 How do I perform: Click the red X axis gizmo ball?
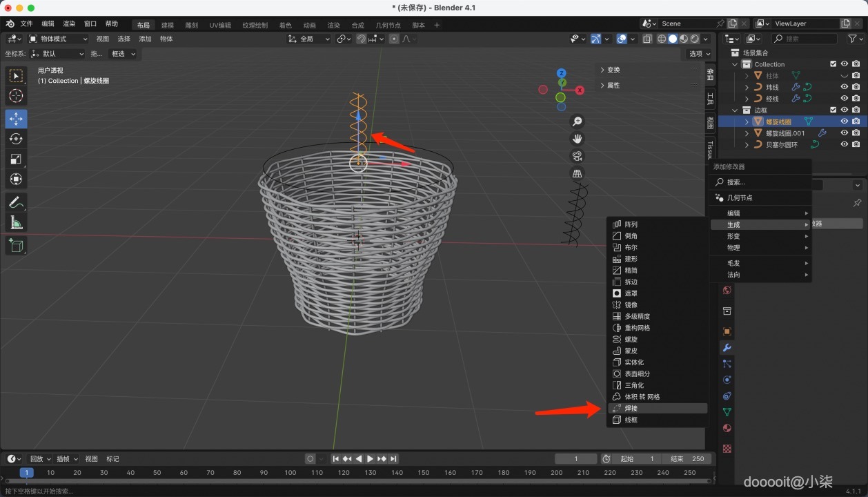580,90
